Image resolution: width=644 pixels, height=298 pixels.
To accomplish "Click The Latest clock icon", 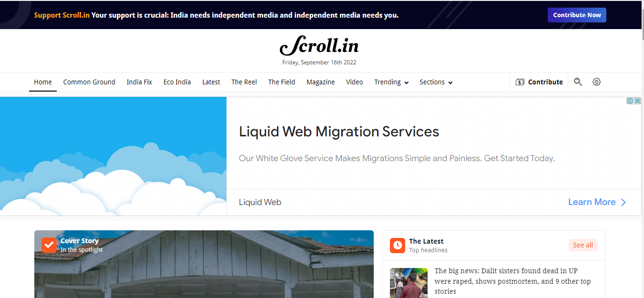I will (398, 246).
